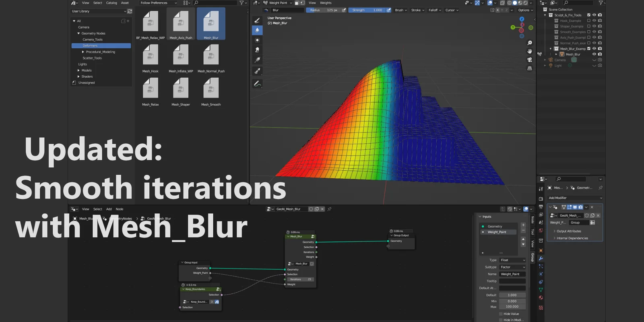Screen dimensions: 644x322
Task: Open the Cursor dropdown
Action: (452, 10)
